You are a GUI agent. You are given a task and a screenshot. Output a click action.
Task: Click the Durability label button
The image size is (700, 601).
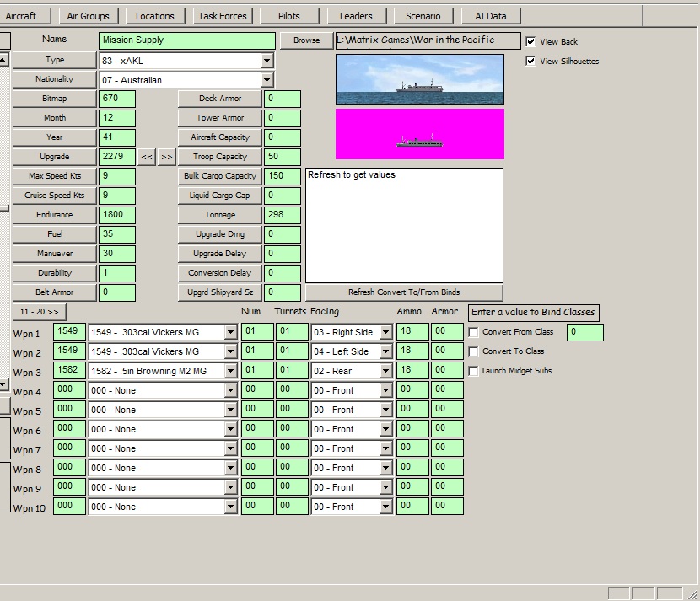pos(55,273)
